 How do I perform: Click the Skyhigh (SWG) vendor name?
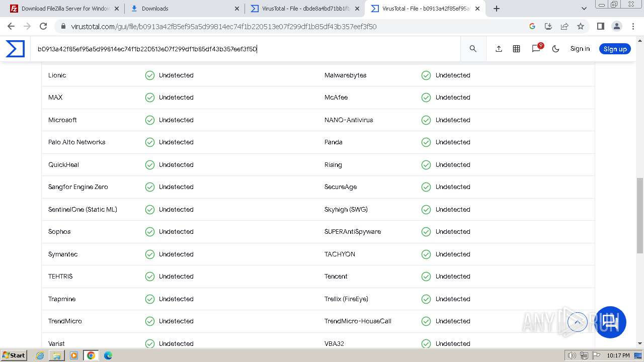346,210
